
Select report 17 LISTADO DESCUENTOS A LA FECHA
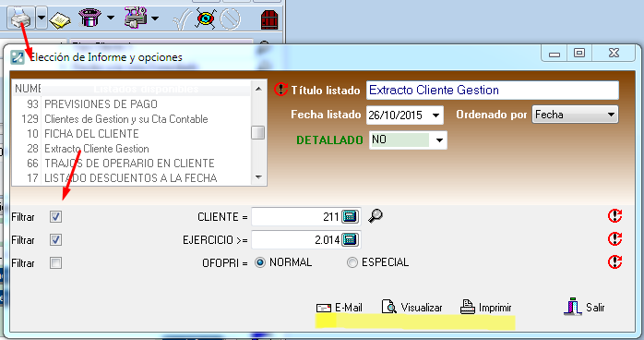131,178
